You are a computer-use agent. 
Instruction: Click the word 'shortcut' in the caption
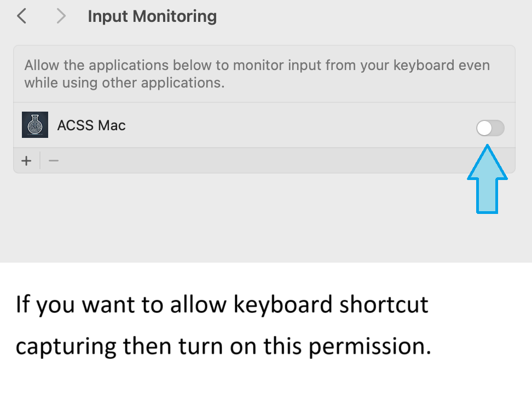point(384,304)
